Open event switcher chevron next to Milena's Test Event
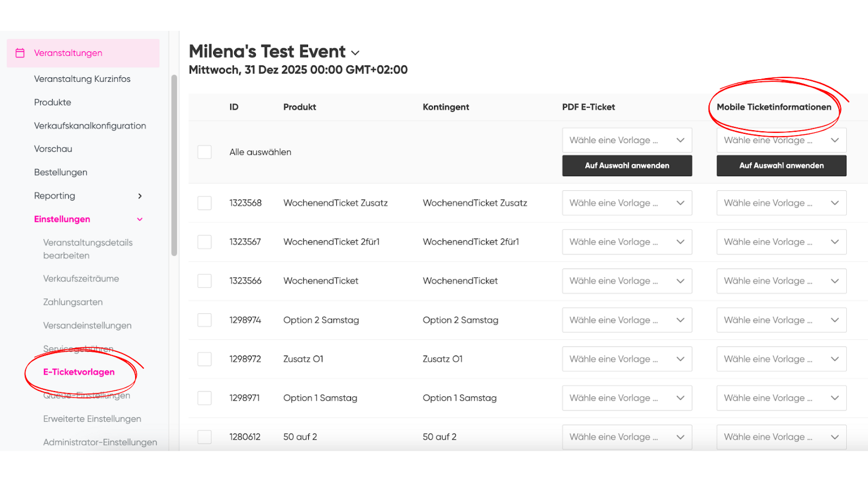 pyautogui.click(x=355, y=53)
